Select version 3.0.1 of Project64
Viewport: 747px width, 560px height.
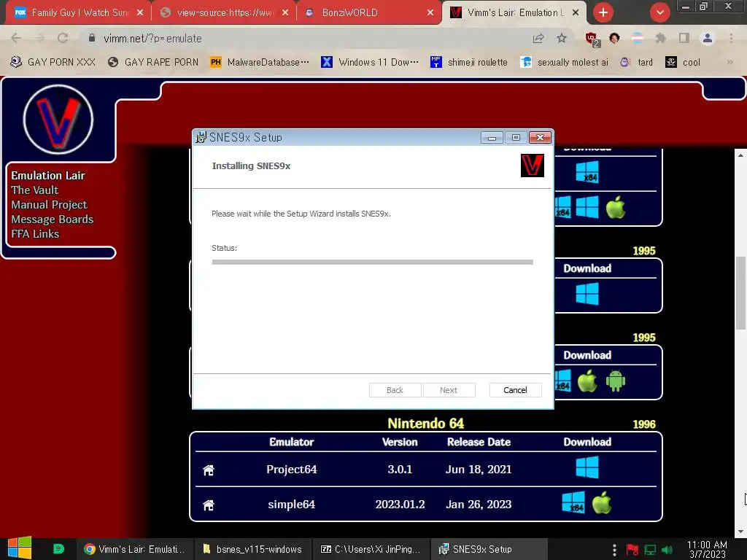point(400,469)
